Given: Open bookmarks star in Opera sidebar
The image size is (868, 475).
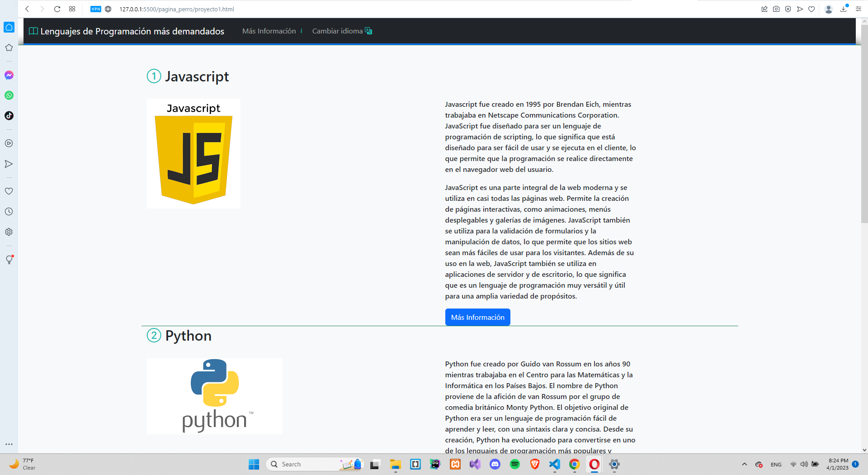Looking at the screenshot, I should click(9, 47).
